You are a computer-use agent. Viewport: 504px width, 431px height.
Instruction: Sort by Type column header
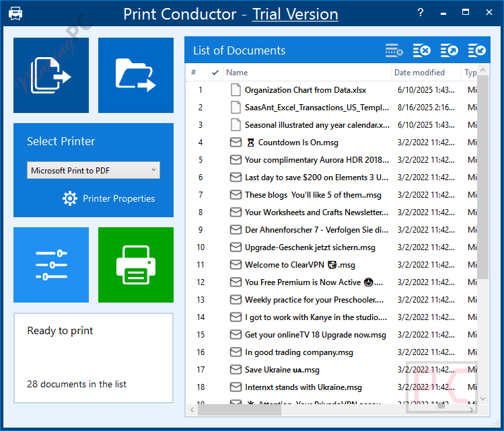click(x=470, y=73)
